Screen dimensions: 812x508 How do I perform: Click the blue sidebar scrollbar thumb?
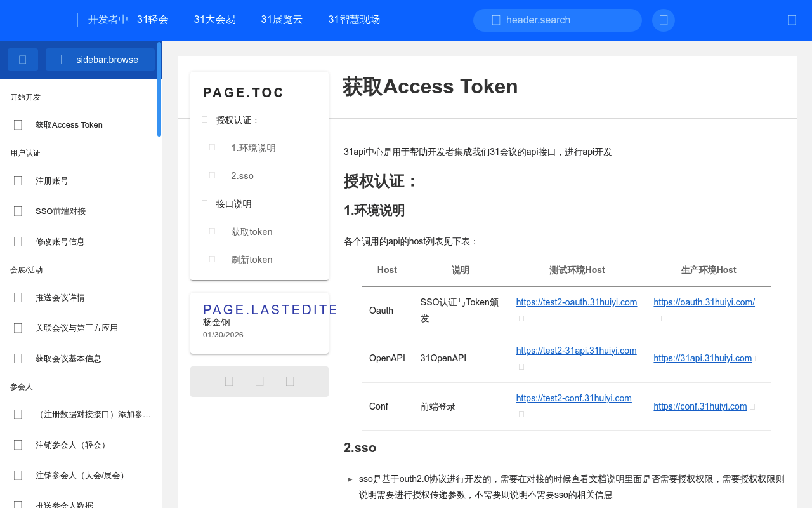coord(159,89)
